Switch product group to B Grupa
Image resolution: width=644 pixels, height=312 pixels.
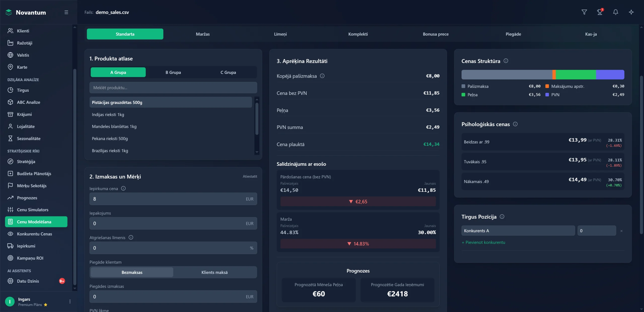pos(173,73)
